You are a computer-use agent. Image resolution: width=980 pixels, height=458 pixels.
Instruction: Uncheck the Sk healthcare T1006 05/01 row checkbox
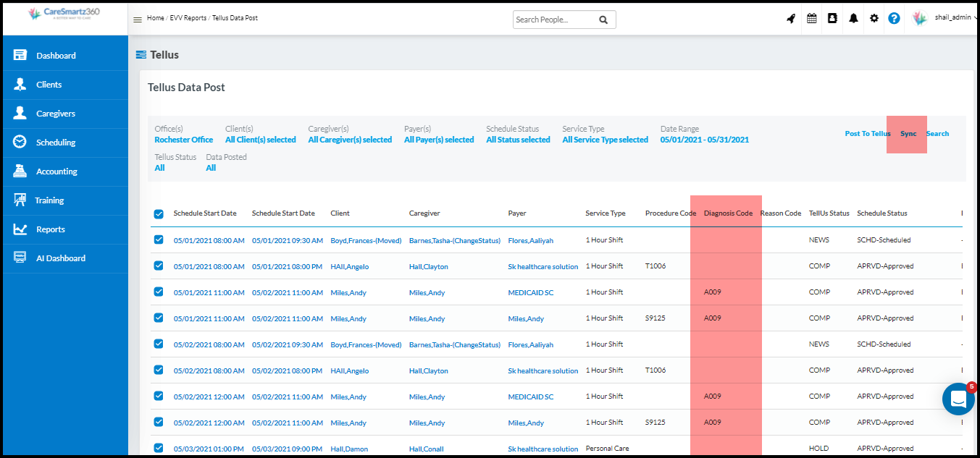[x=159, y=266]
